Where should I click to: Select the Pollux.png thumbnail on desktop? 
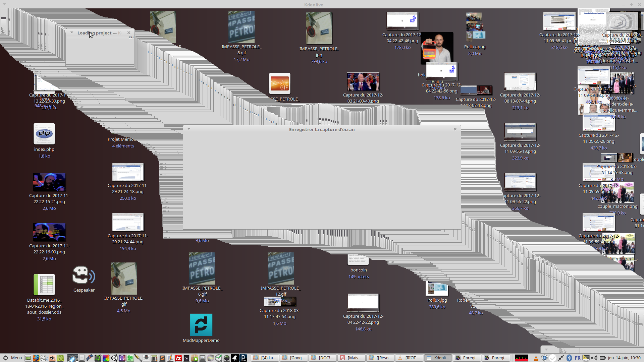475,26
